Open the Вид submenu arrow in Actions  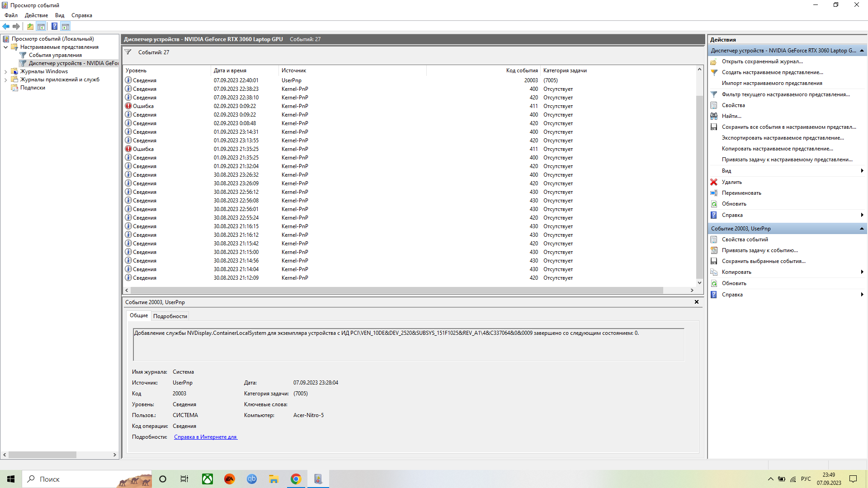coord(862,171)
